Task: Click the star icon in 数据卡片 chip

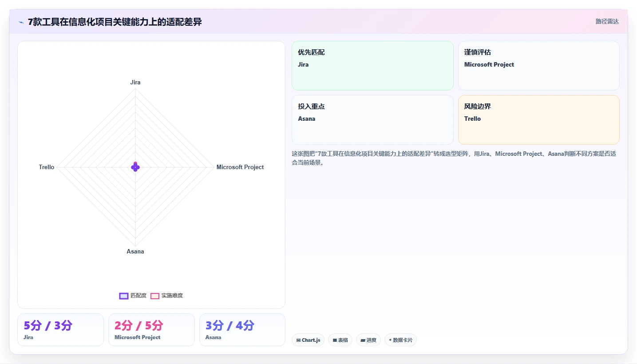Action: click(x=390, y=340)
